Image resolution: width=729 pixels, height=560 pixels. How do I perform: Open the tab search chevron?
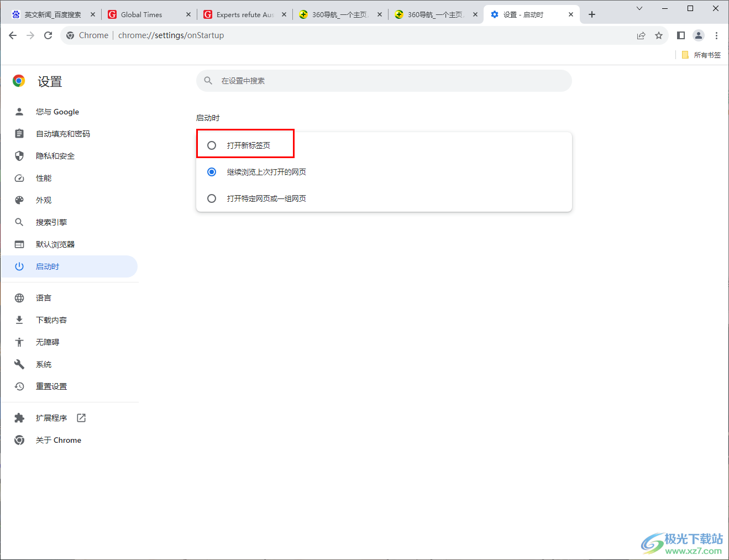point(639,8)
